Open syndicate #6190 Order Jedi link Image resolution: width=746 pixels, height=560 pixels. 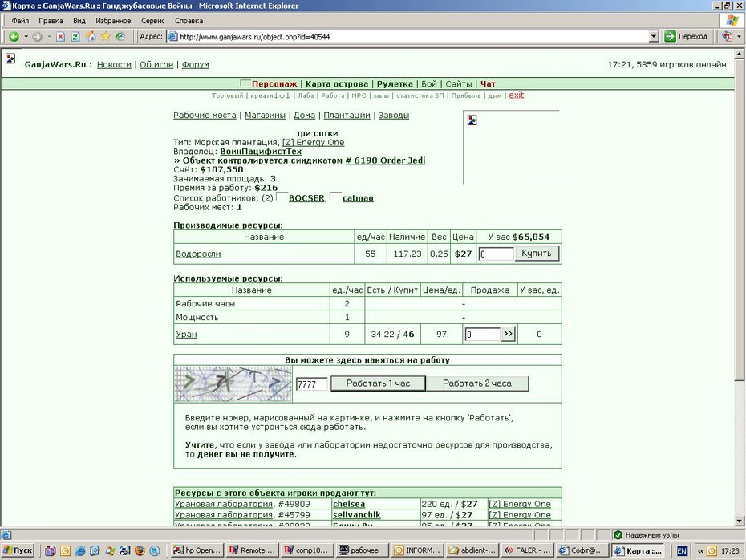[x=385, y=160]
